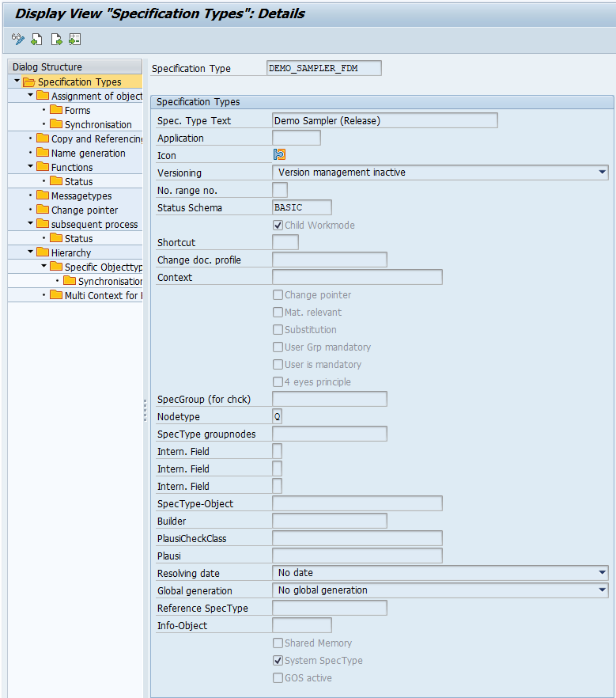Enable the 4 eyes principle checkbox

[278, 382]
